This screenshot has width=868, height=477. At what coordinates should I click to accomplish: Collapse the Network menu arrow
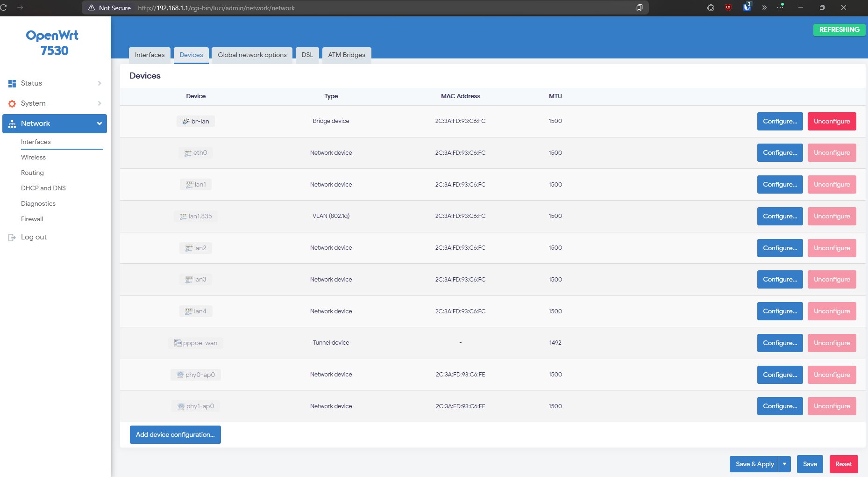tap(100, 123)
